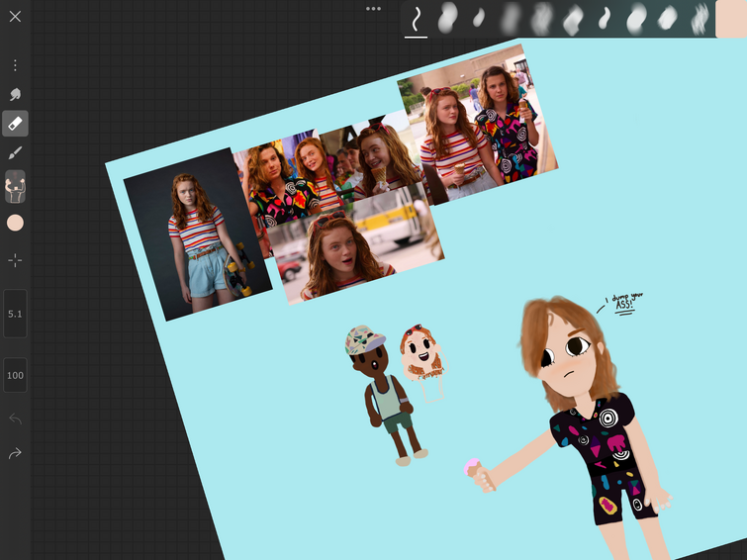Select the Paintbrush tool

point(15,153)
